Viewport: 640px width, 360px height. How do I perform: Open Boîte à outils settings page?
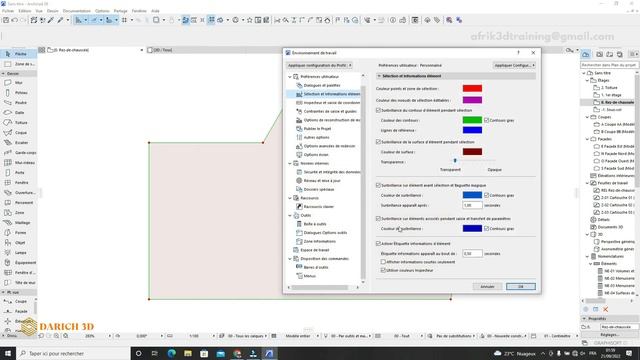click(311, 224)
